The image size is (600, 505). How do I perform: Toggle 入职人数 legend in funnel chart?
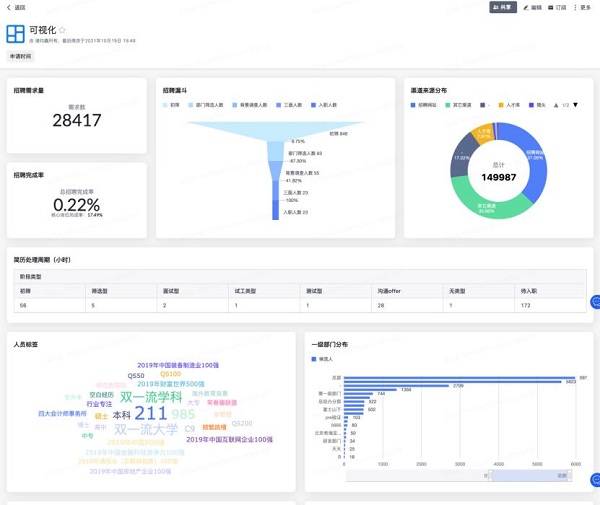point(328,104)
